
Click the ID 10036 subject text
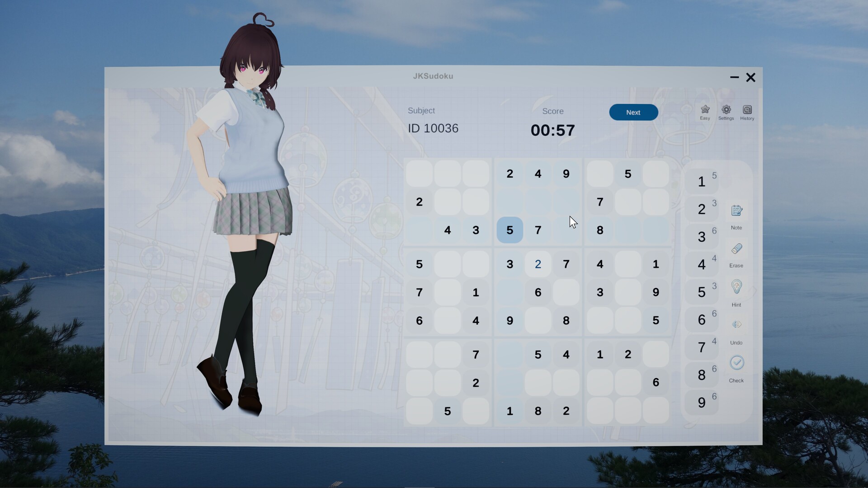pyautogui.click(x=433, y=128)
